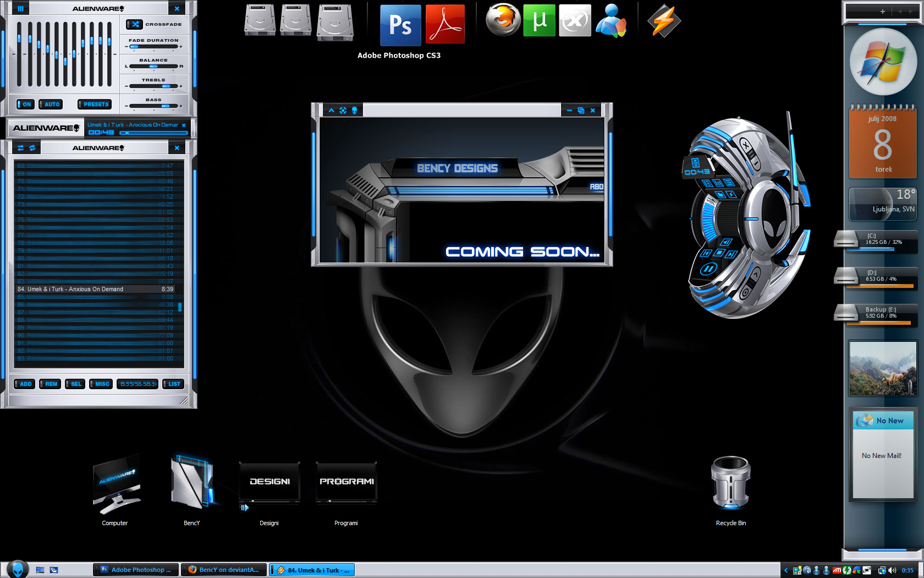Viewport: 924px width, 578px height.
Task: Adjust the Treble slider
Action: click(x=153, y=86)
